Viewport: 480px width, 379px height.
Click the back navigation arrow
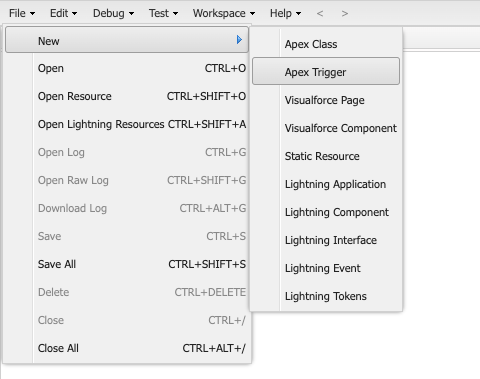point(320,13)
